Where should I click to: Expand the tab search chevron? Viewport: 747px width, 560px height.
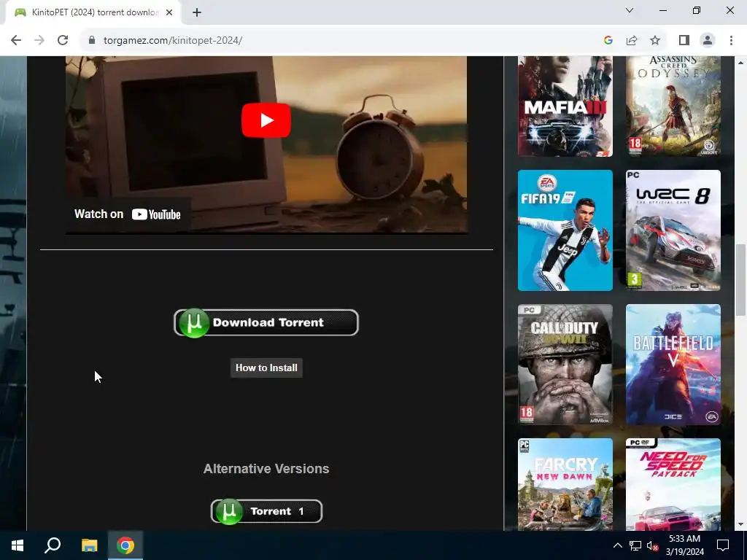pyautogui.click(x=630, y=10)
